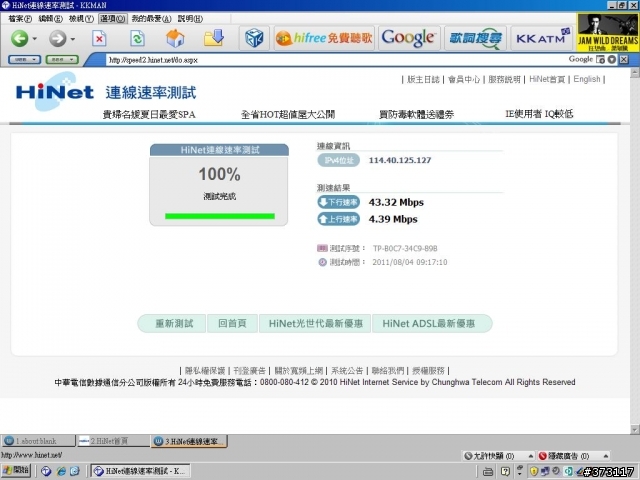Open the 會員中心 link

[x=464, y=79]
